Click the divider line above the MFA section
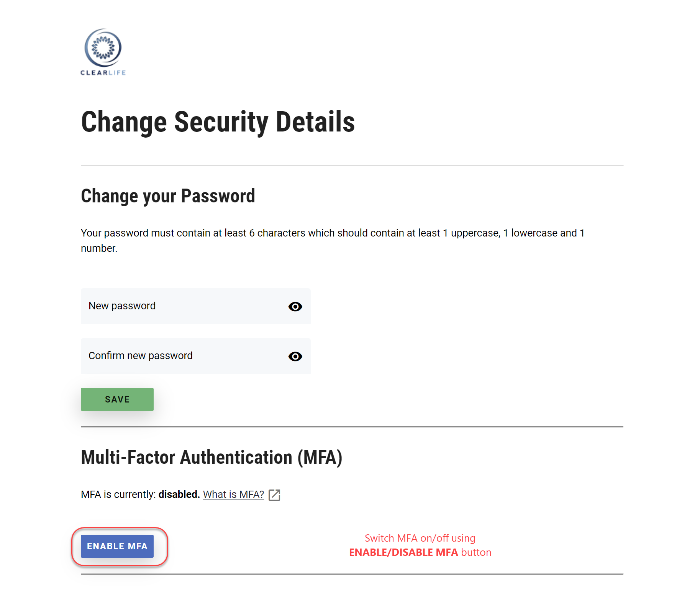Image resolution: width=700 pixels, height=616 pixels. click(x=352, y=427)
